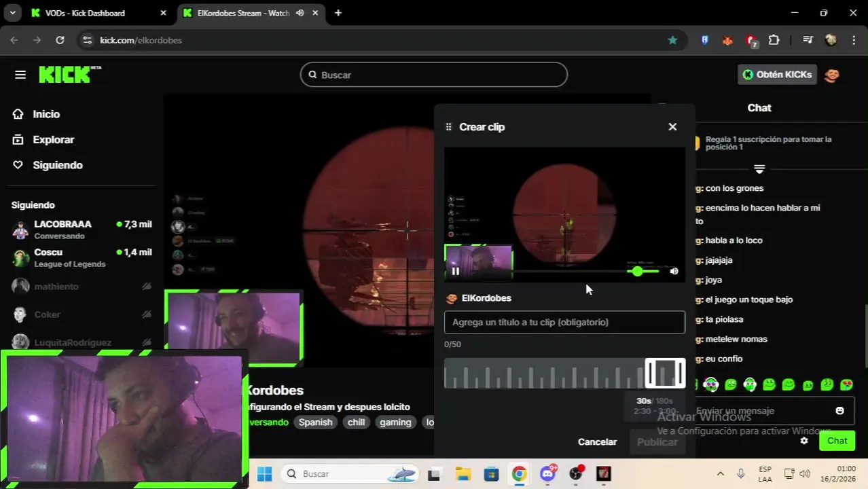Open the Windows Start menu
This screenshot has height=489, width=868.
tap(265, 474)
